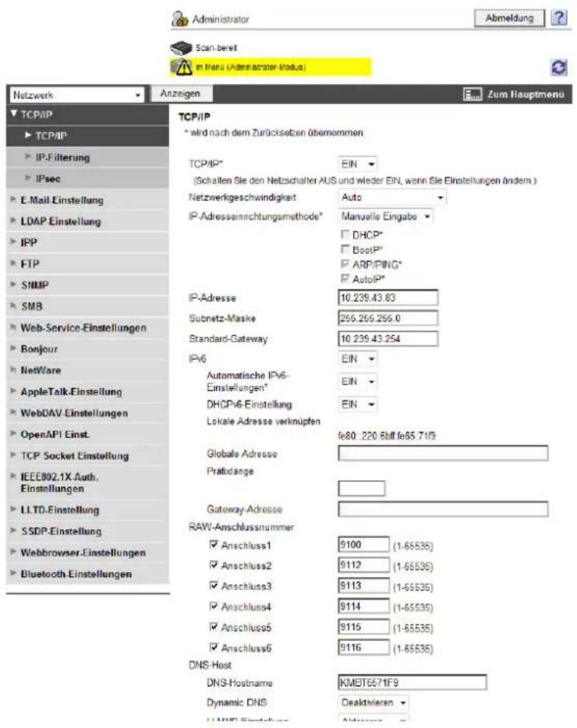The image size is (577, 728).
Task: Toggle the Anschluss6 checkbox
Action: tap(214, 647)
